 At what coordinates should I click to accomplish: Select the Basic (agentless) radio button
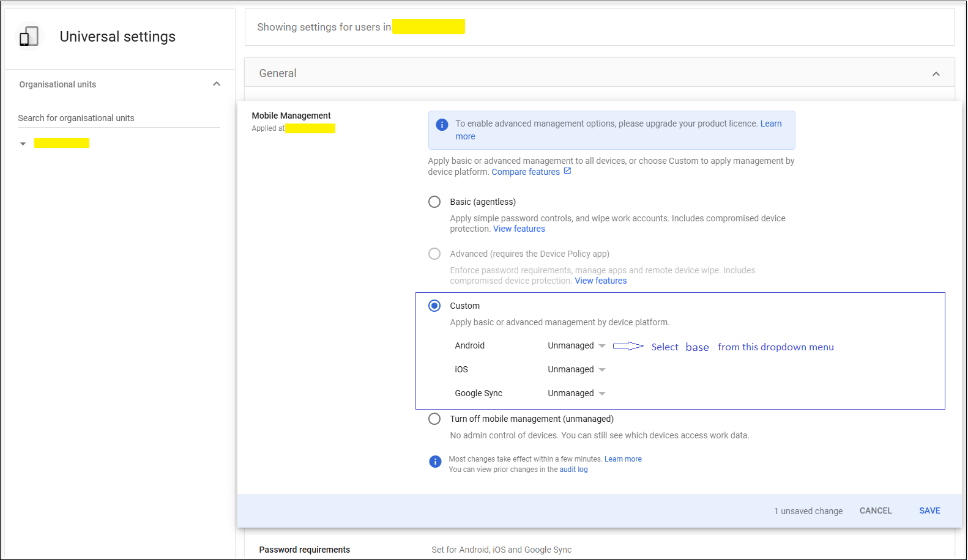434,202
